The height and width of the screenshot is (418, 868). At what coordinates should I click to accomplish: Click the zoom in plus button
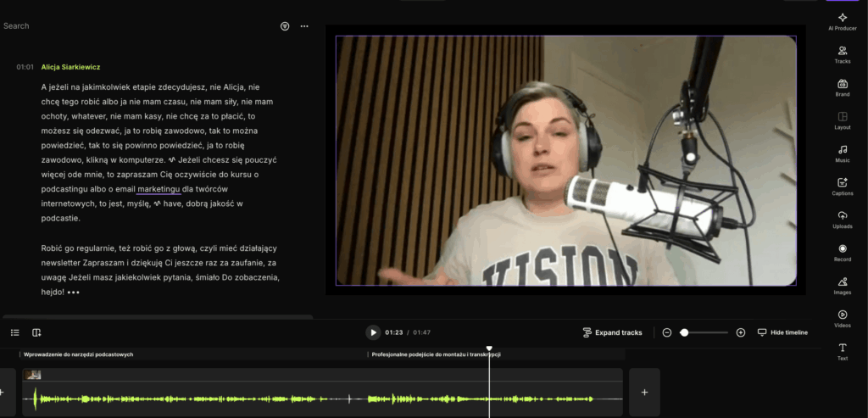pos(741,332)
